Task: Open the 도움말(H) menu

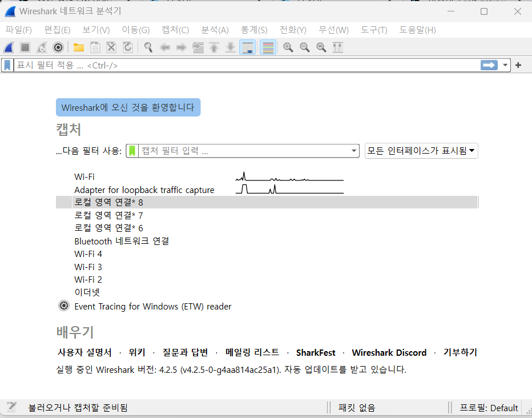Action: click(417, 30)
